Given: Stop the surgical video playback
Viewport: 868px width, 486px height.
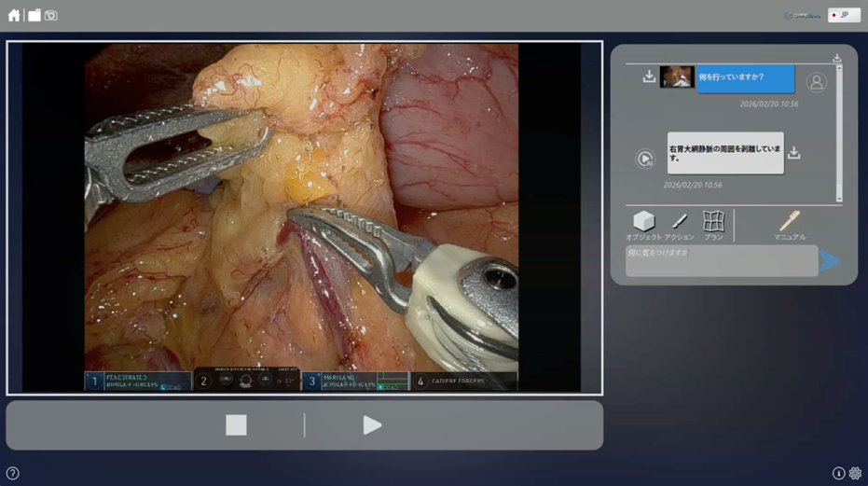Looking at the screenshot, I should click(x=237, y=425).
